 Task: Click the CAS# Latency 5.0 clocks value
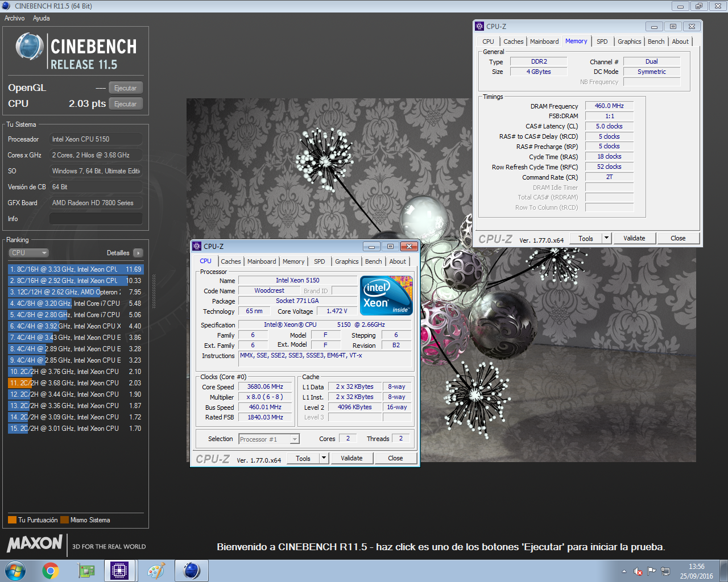609,127
